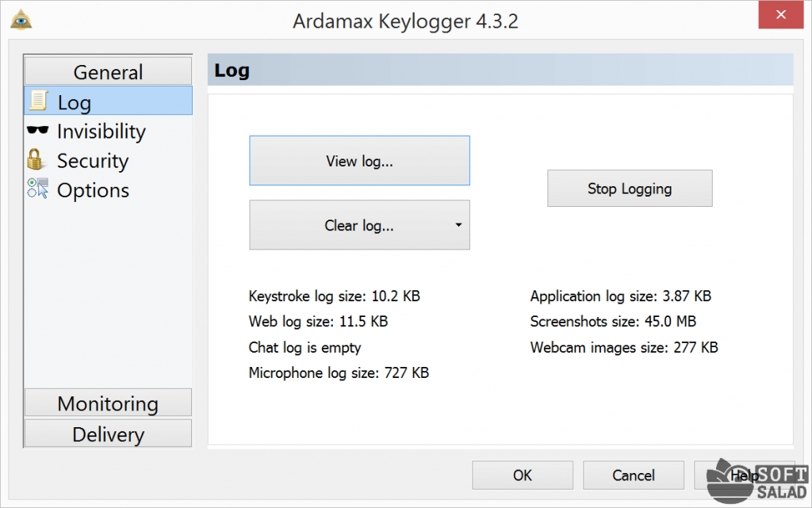Click the Log scroll icon in sidebar
The width and height of the screenshot is (812, 508).
37,101
